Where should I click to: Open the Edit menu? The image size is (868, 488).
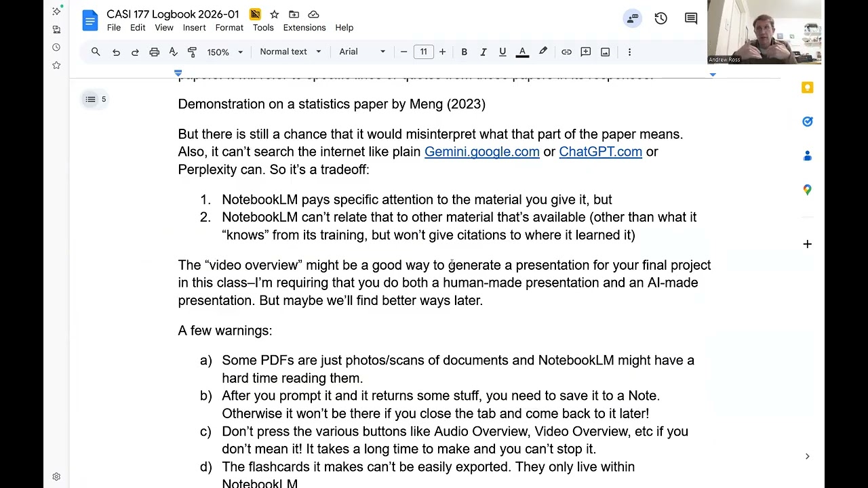(x=138, y=28)
